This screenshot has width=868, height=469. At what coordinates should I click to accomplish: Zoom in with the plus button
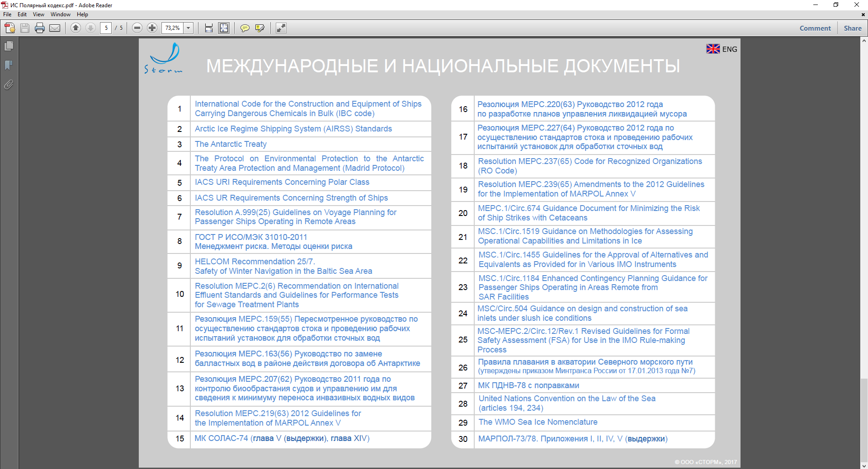[152, 28]
